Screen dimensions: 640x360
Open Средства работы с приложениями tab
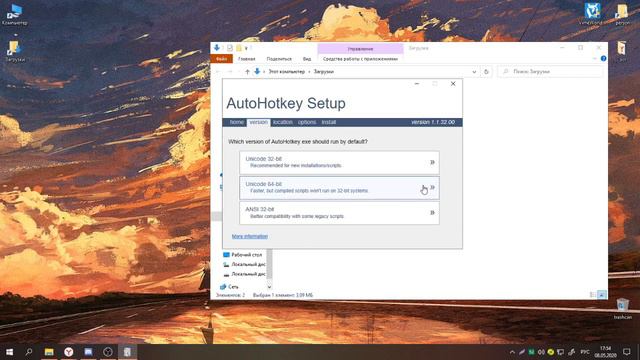coord(360,59)
